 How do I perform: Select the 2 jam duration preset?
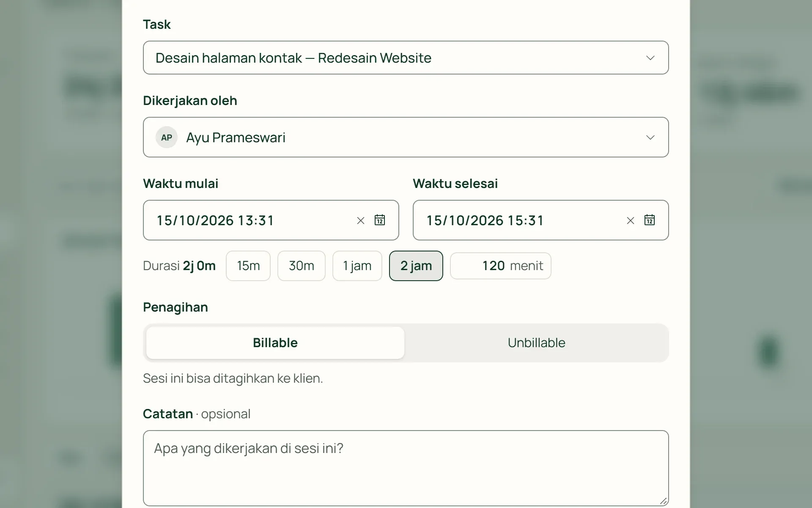point(416,266)
